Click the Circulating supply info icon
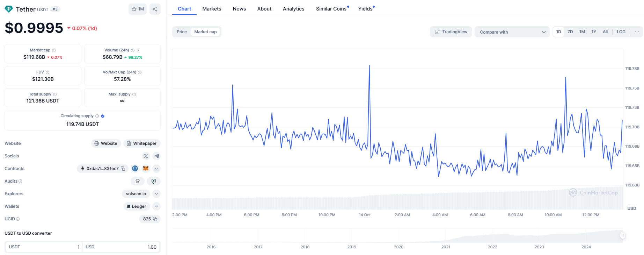This screenshot has width=644, height=255. tap(97, 116)
